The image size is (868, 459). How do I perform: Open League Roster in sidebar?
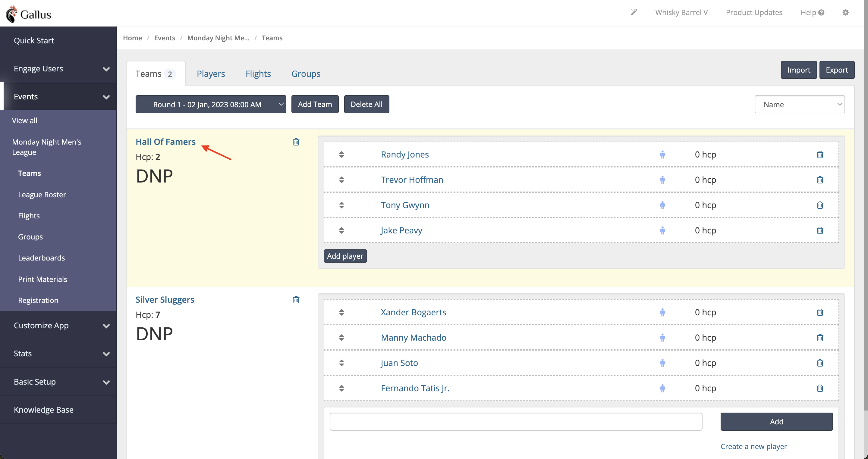[x=42, y=195]
